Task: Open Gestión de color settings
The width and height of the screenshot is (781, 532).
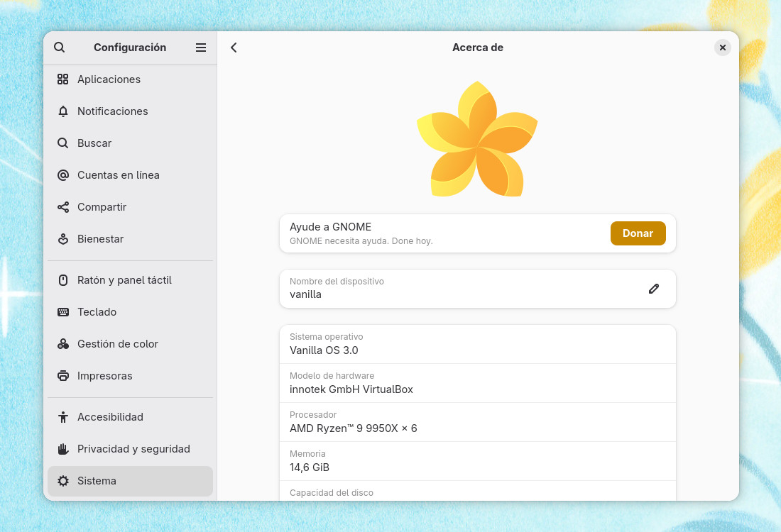Action: pos(130,344)
